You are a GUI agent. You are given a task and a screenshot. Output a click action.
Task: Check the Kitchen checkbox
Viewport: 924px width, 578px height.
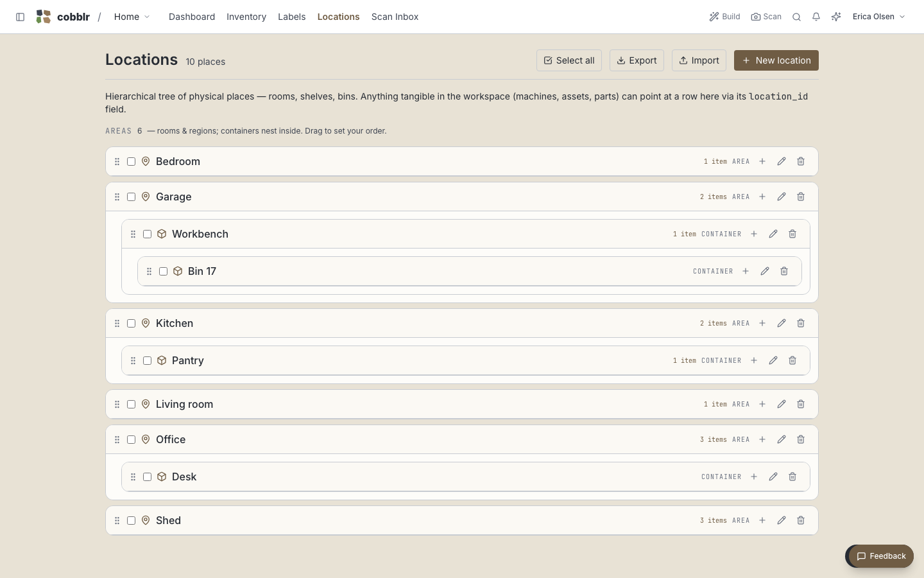pos(131,323)
